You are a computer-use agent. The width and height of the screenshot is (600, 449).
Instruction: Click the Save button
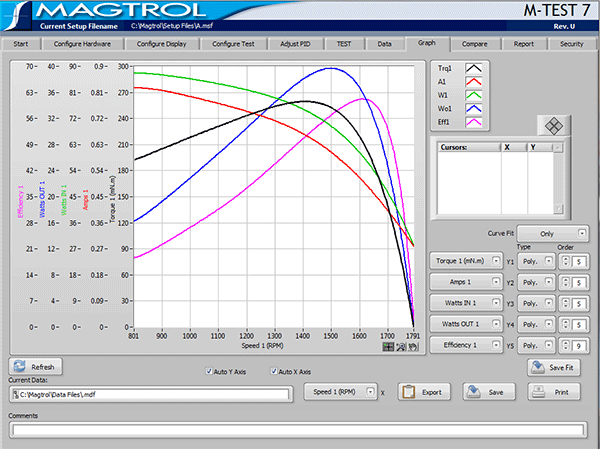tap(489, 392)
